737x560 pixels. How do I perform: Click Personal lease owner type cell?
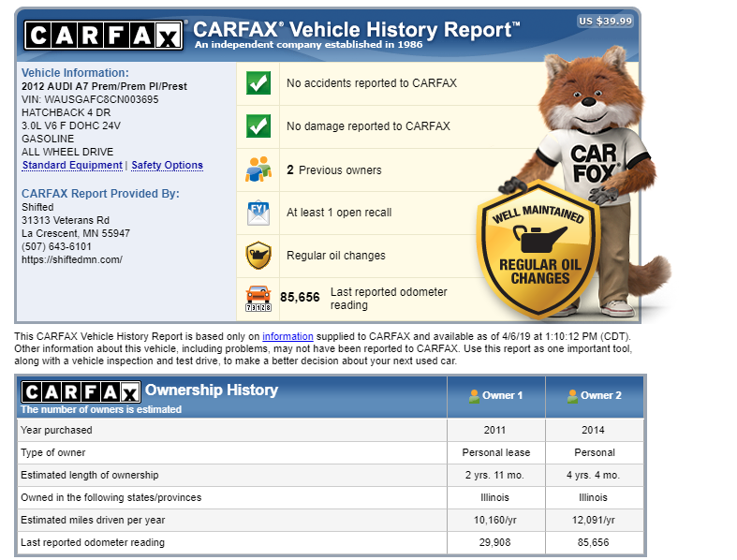tap(496, 452)
